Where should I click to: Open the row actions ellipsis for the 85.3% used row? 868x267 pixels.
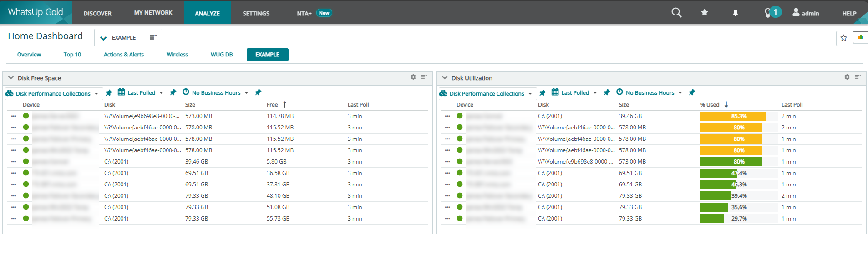coord(447,116)
